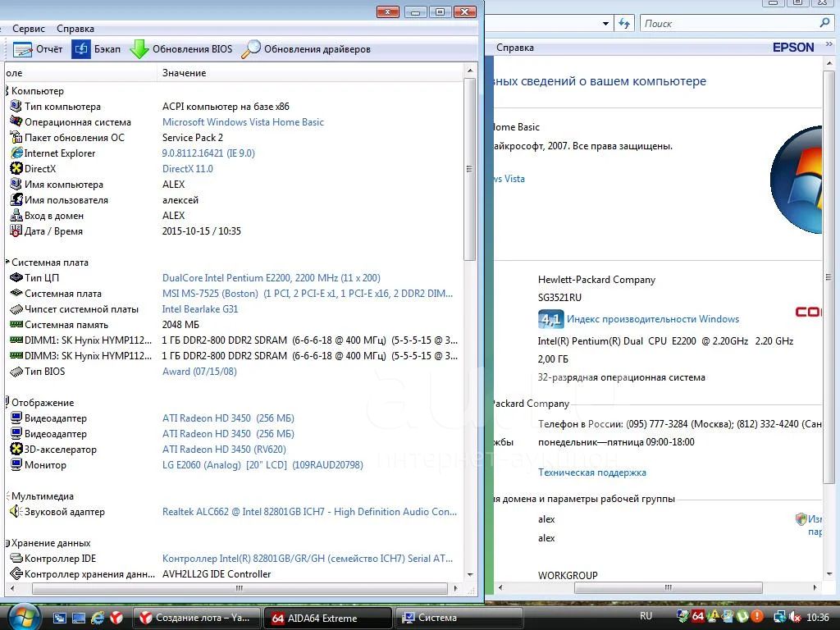Click the Контроллер IDE row icon
This screenshot has height=630, width=840.
point(16,558)
